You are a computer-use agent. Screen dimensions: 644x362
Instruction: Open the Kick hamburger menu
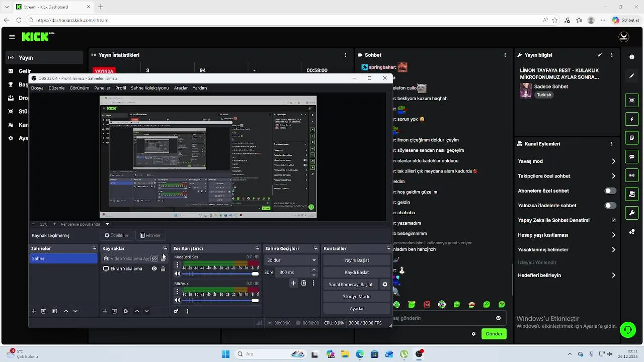pyautogui.click(x=12, y=37)
